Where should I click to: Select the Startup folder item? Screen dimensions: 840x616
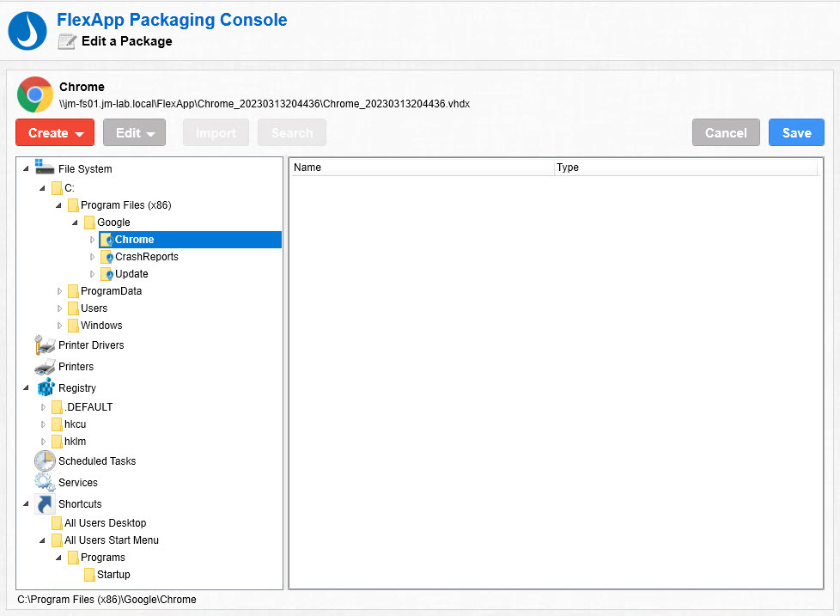coord(113,575)
